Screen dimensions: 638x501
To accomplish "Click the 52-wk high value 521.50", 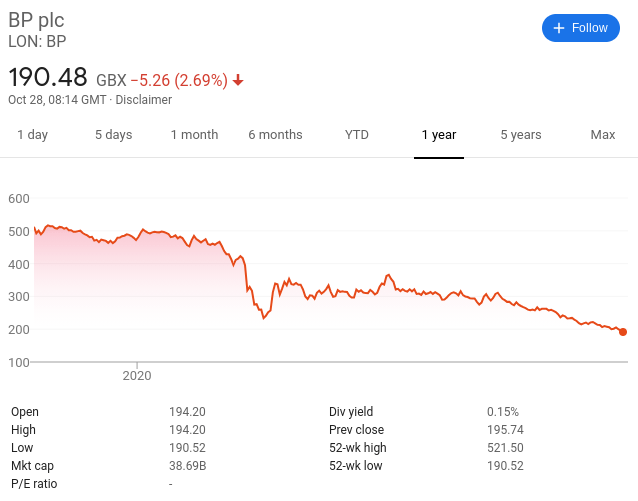I will [505, 448].
